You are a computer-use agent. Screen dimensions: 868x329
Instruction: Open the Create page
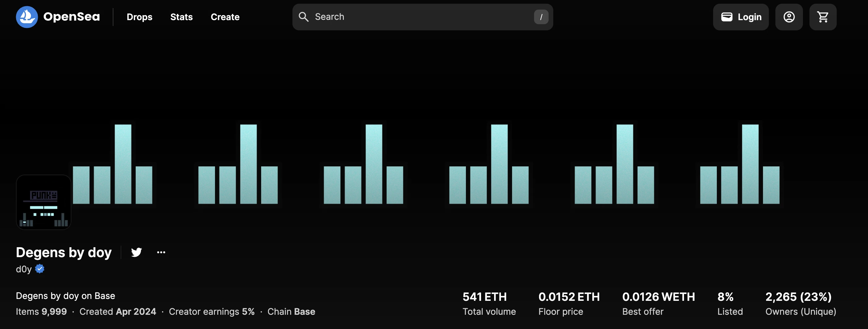225,17
